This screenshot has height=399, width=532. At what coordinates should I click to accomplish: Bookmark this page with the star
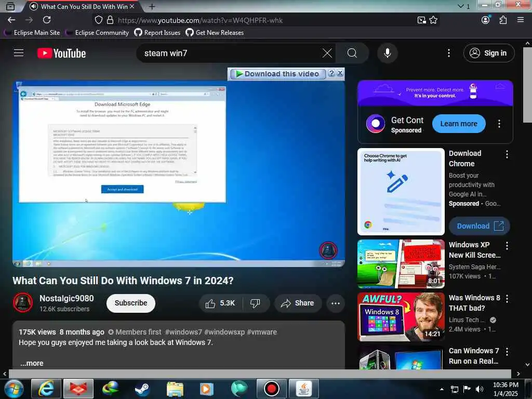(x=433, y=20)
